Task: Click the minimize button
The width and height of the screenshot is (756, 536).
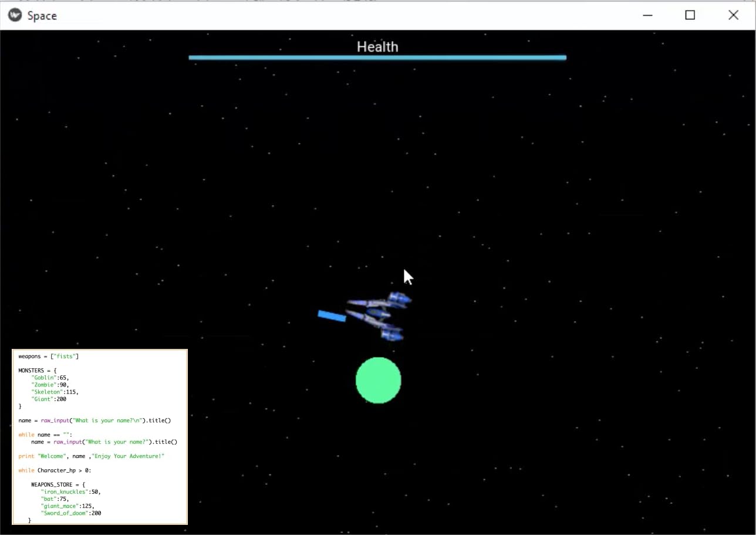Action: [x=647, y=15]
